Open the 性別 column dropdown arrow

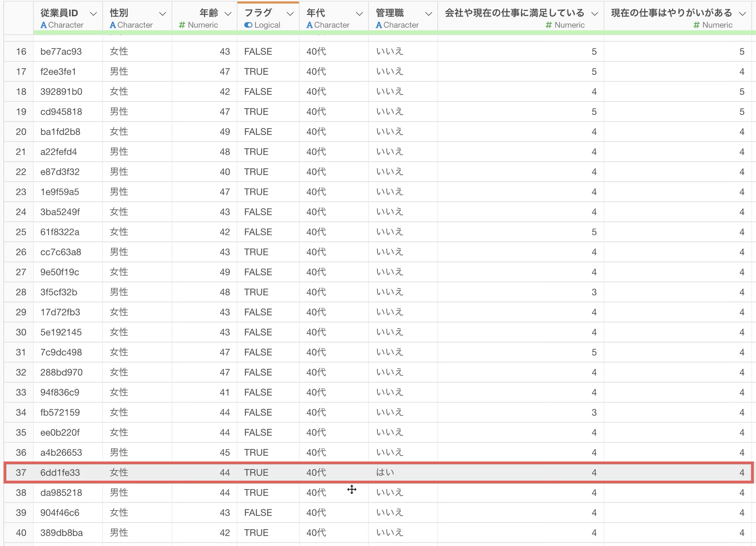tap(163, 14)
